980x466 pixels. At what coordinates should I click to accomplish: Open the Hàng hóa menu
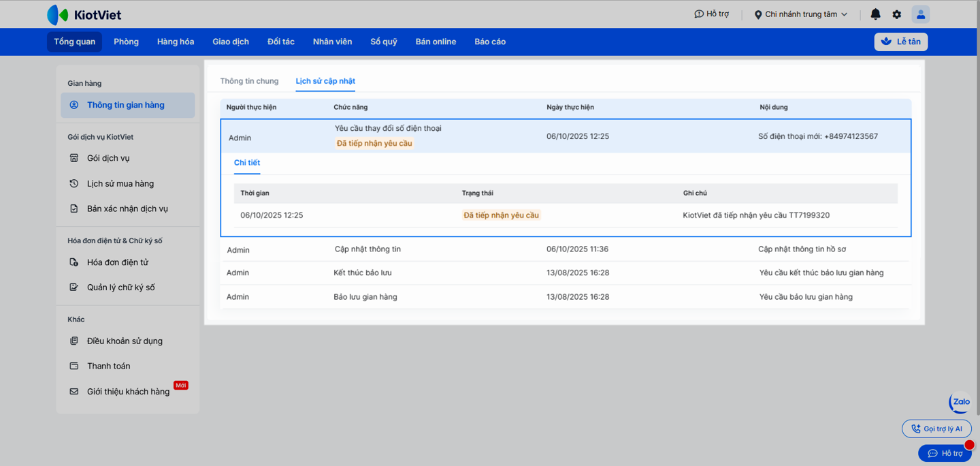(x=176, y=42)
